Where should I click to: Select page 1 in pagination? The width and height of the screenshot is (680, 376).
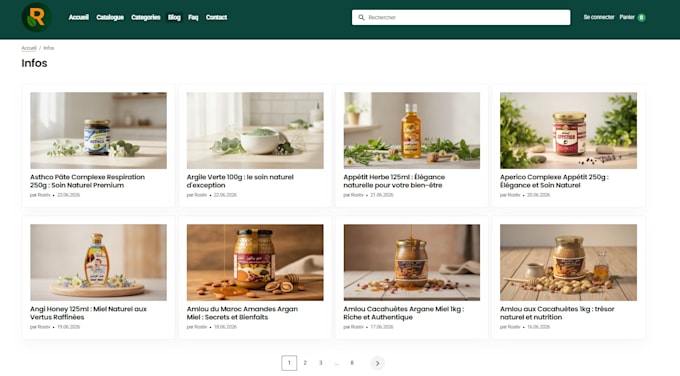click(x=289, y=363)
